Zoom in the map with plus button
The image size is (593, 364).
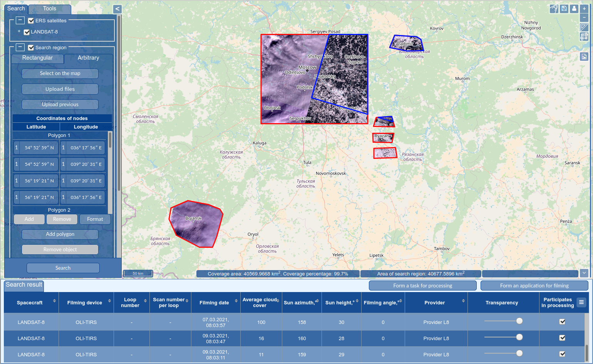point(584,9)
